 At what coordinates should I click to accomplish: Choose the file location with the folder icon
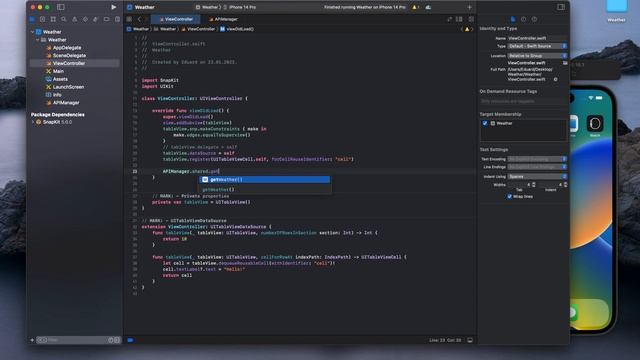click(565, 63)
